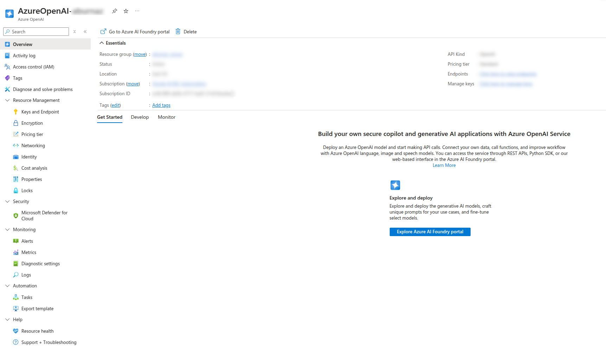Clear the sidebar search with X icon
Image resolution: width=606 pixels, height=364 pixels.
75,32
